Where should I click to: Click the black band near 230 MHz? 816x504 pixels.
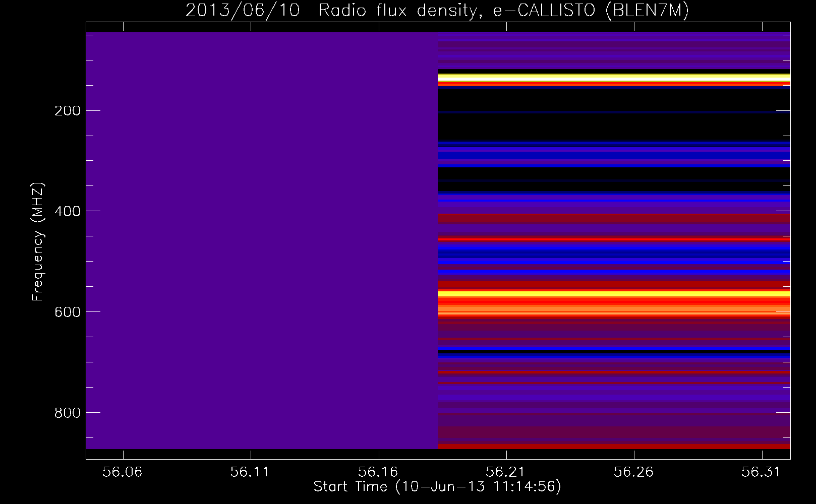pyautogui.click(x=614, y=127)
